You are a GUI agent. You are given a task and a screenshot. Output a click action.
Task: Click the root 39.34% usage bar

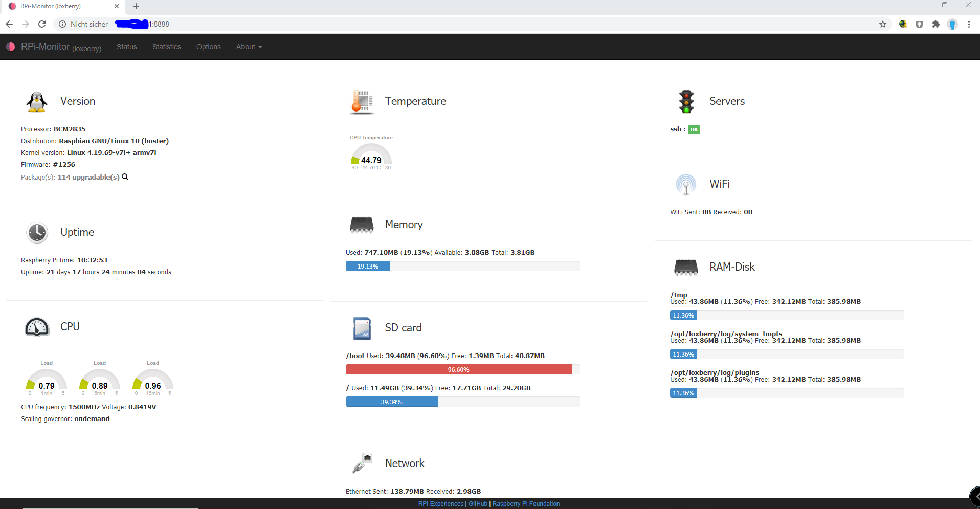tap(463, 402)
